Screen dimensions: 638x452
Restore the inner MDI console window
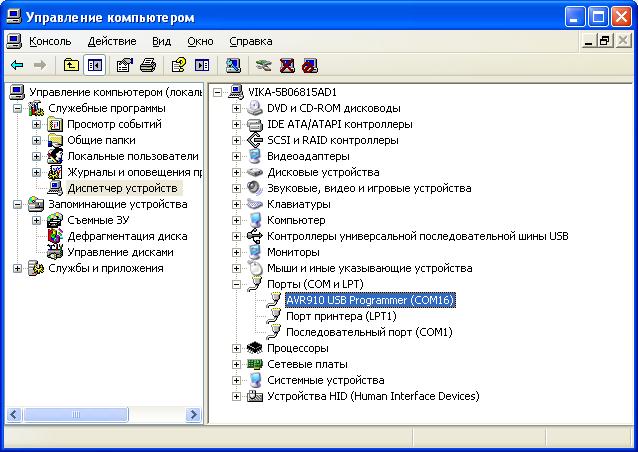click(605, 41)
